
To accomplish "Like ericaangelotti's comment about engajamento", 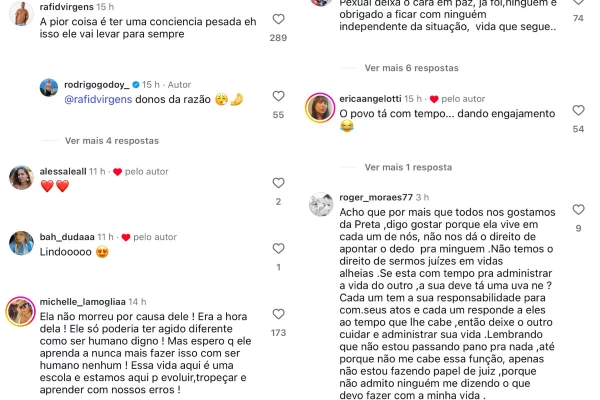I will point(578,110).
